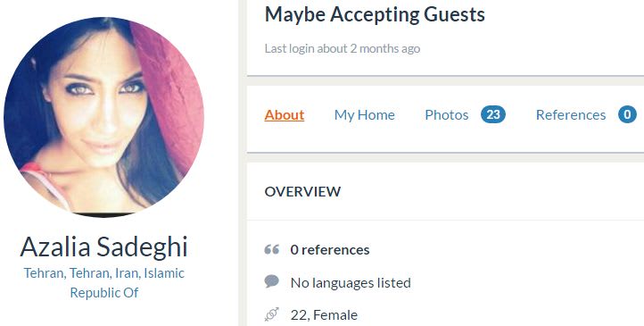
Task: Click the Republic Of second line of location
Action: pyautogui.click(x=103, y=293)
